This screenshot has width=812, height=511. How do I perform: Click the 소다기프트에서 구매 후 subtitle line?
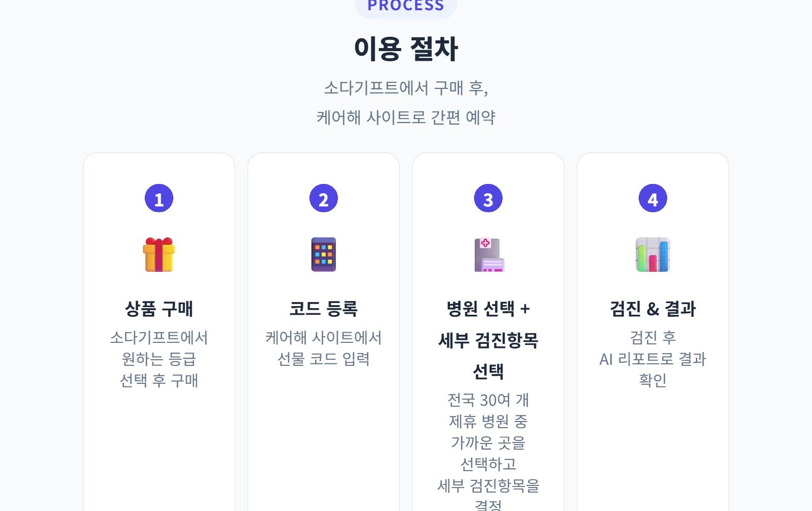pos(406,88)
